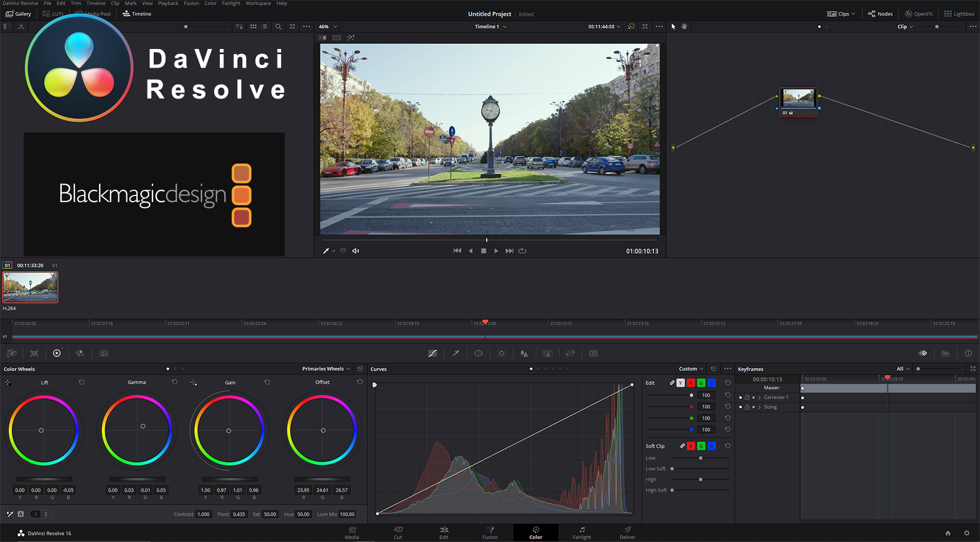The image size is (980, 542).
Task: Select clip 01 thumbnail in the timeline
Action: point(30,287)
